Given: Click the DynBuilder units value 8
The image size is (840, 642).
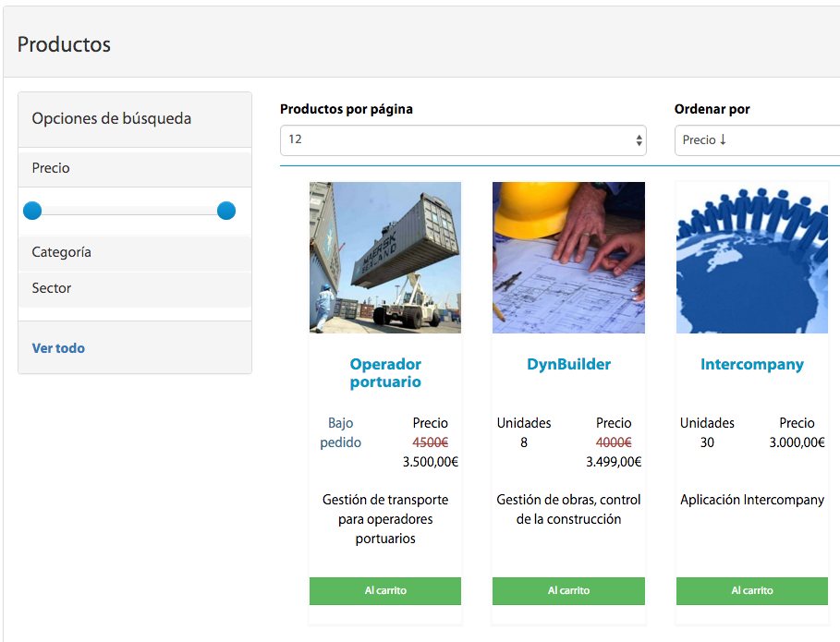Looking at the screenshot, I should pos(524,442).
